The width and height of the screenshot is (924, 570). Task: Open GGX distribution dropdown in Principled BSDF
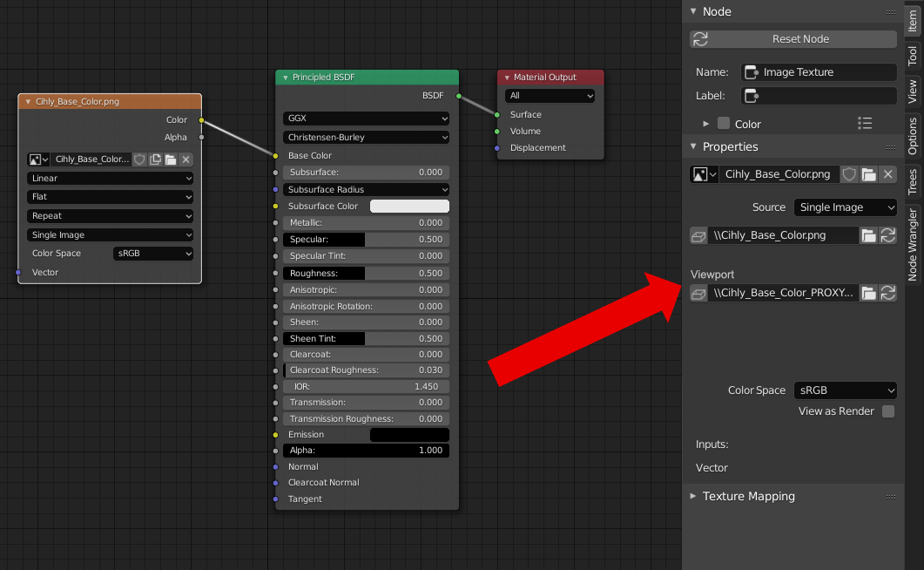pyautogui.click(x=366, y=119)
